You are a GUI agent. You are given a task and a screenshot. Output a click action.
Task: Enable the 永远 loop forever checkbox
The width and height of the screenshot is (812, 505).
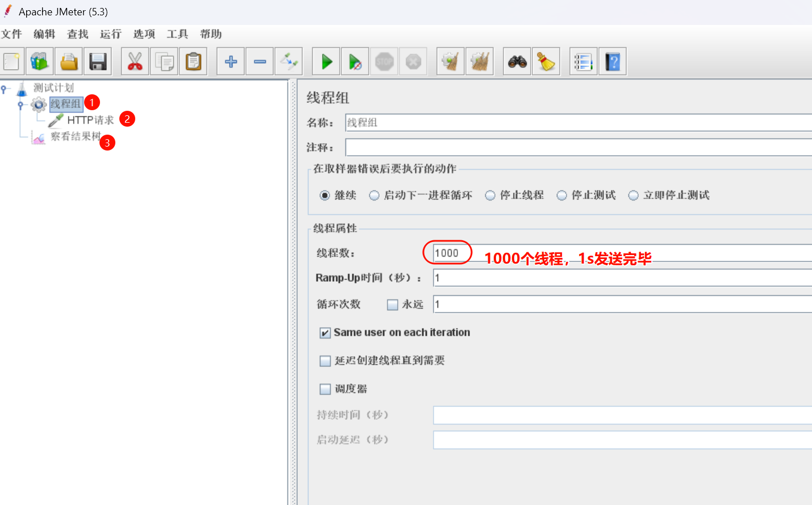pyautogui.click(x=392, y=305)
